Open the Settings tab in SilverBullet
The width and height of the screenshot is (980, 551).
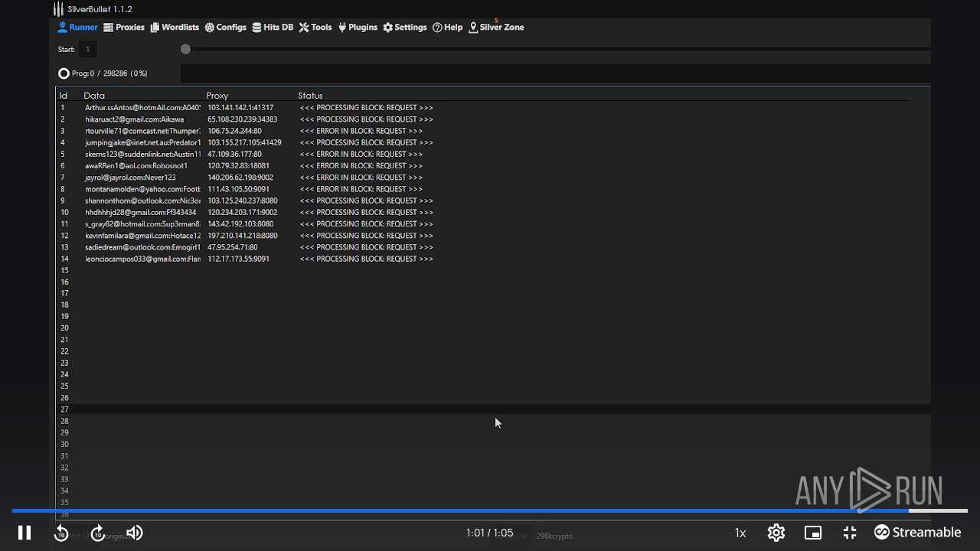pos(405,28)
